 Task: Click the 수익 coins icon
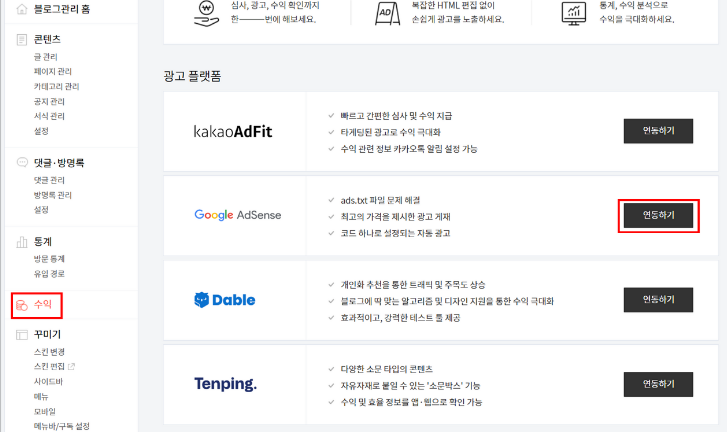tap(22, 305)
